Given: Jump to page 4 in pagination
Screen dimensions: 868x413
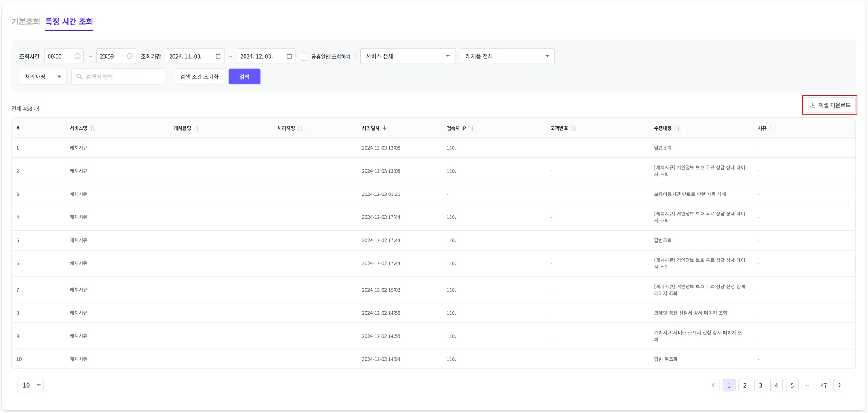Looking at the screenshot, I should pyautogui.click(x=776, y=385).
